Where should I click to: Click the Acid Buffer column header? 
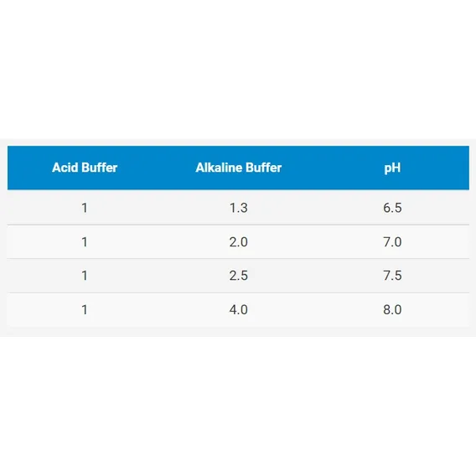(85, 168)
